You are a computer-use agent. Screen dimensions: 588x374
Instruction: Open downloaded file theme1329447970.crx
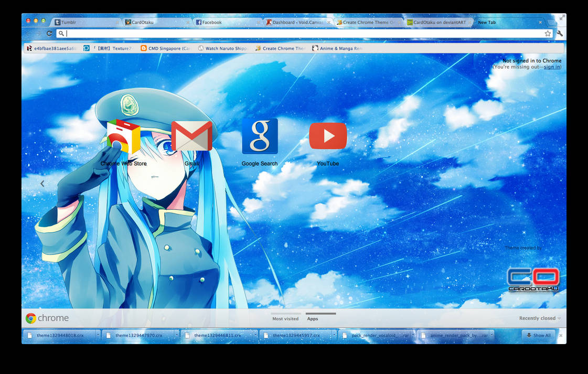pos(139,335)
